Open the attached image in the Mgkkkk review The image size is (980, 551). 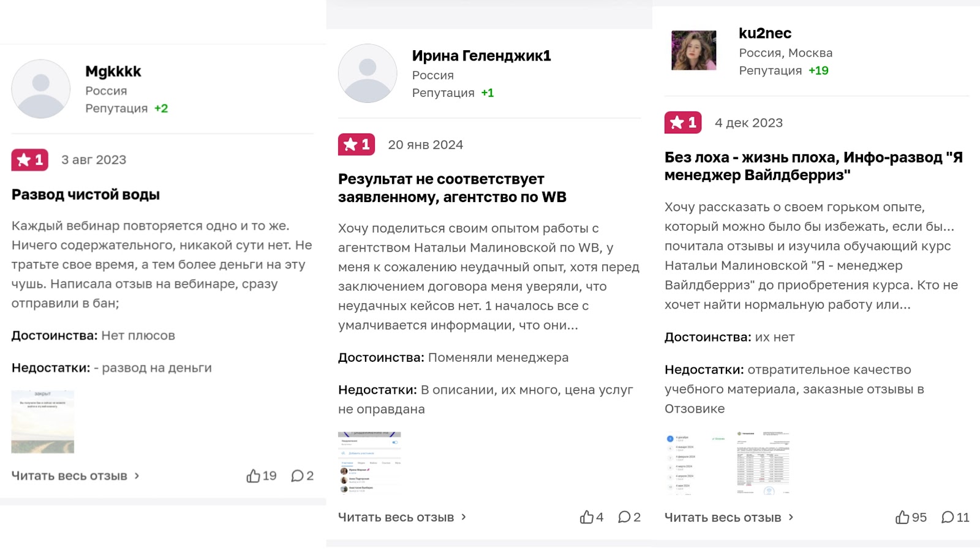coord(43,422)
